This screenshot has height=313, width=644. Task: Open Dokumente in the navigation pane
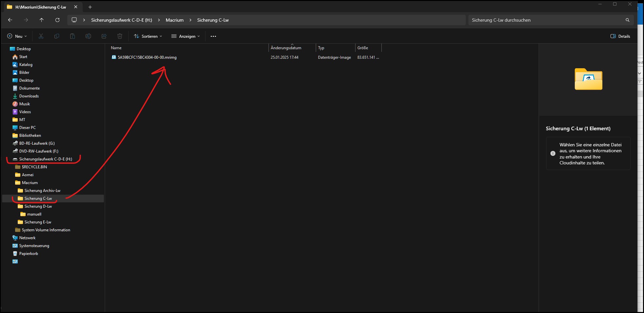point(30,88)
